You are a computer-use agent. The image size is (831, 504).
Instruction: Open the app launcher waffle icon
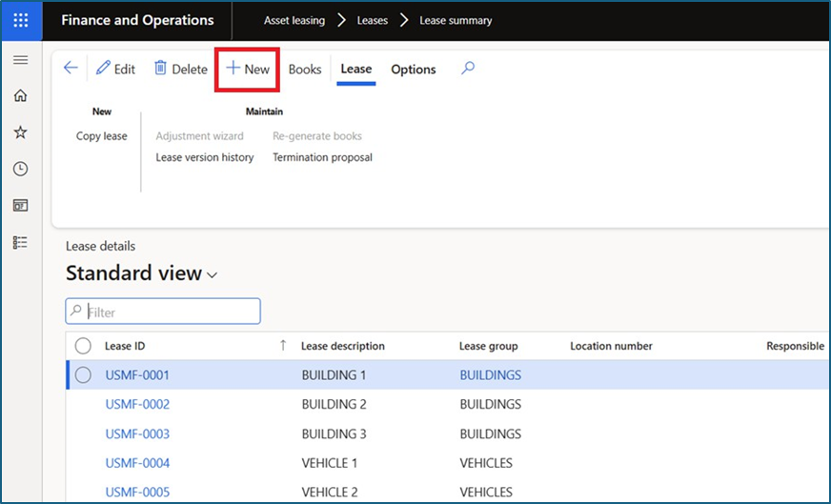pyautogui.click(x=21, y=20)
